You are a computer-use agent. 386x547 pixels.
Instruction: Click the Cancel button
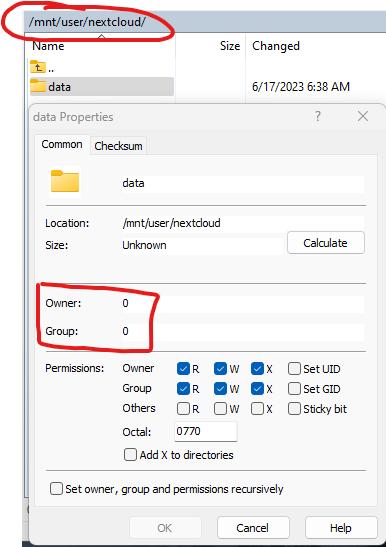(253, 528)
